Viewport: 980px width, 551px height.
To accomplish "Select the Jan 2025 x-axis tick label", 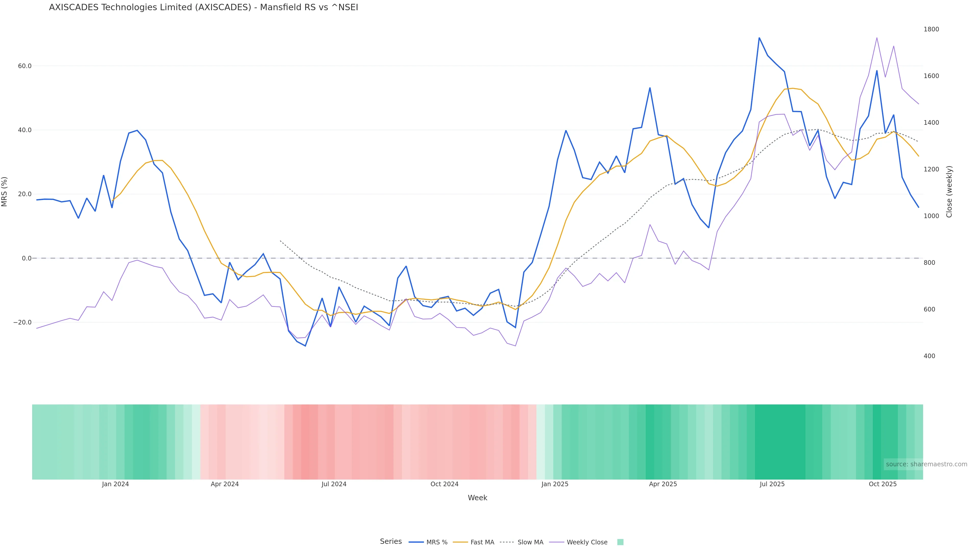I will click(x=555, y=484).
